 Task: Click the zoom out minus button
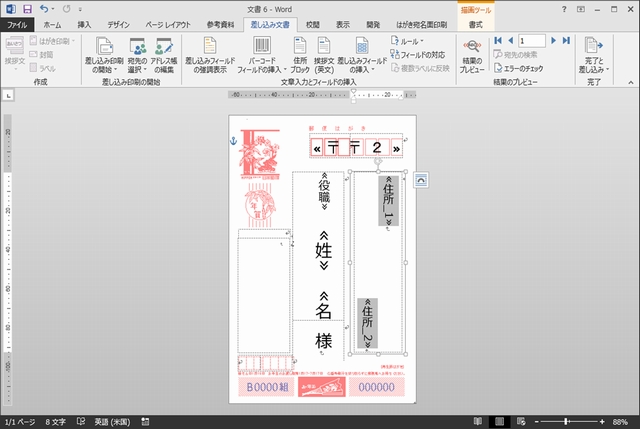coord(537,422)
